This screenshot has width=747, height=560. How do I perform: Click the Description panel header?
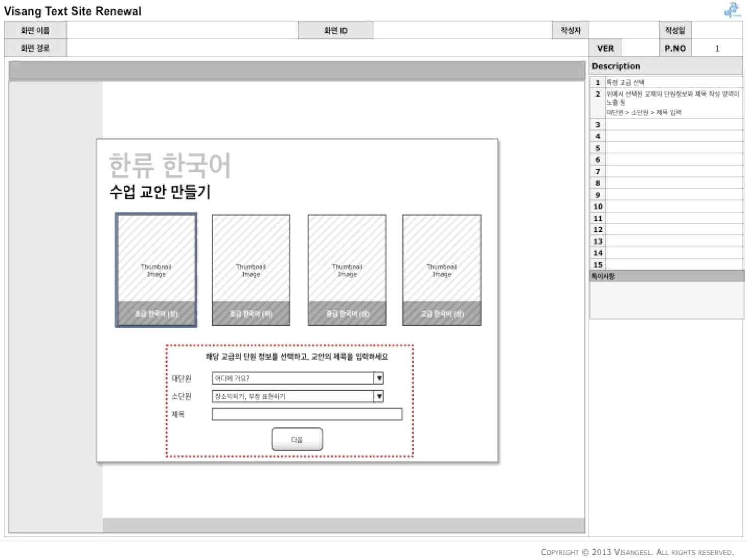point(666,66)
